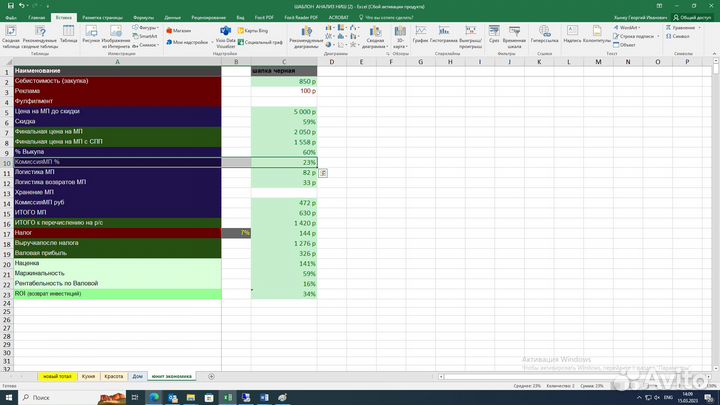Select the cell showing 5 000 р
Screen dimensions: 720x405
tap(284, 111)
